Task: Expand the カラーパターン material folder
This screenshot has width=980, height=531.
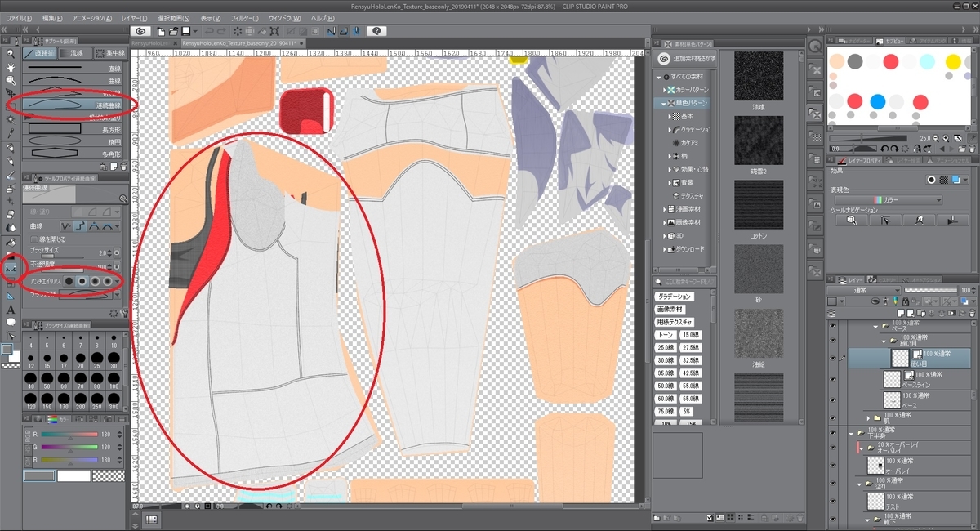Action: [x=663, y=90]
